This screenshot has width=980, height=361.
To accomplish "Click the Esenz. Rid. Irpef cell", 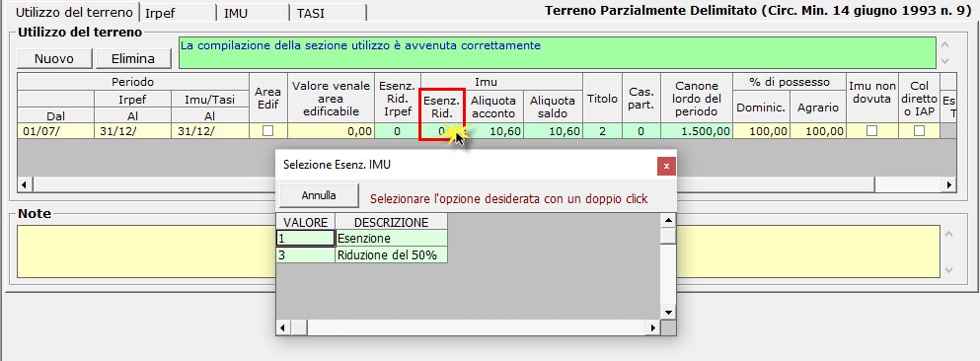I will click(398, 131).
